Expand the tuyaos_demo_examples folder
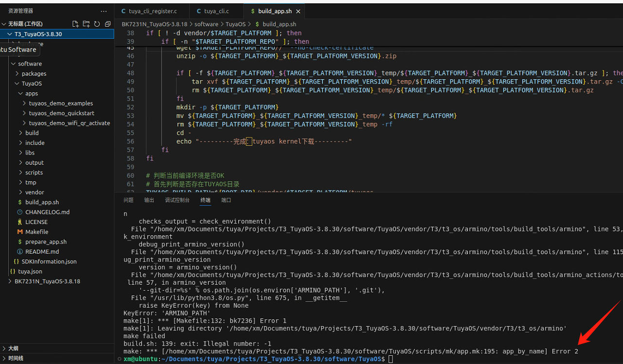623x364 pixels. 57,104
